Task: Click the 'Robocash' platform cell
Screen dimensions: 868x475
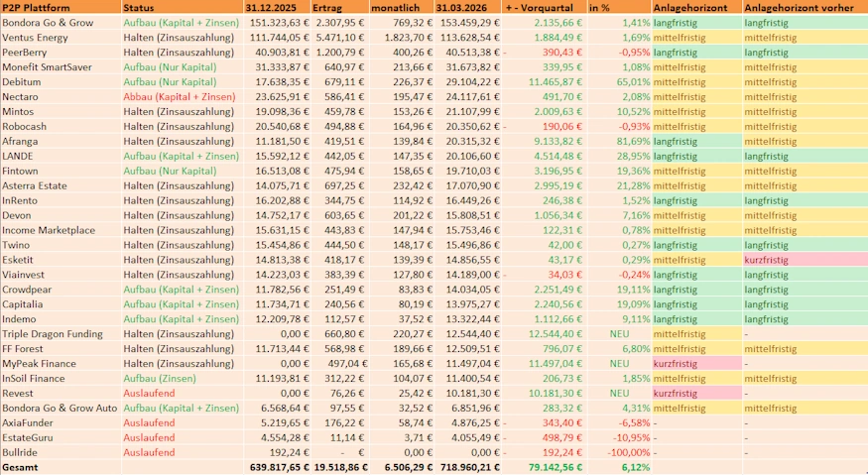Action: click(61, 126)
